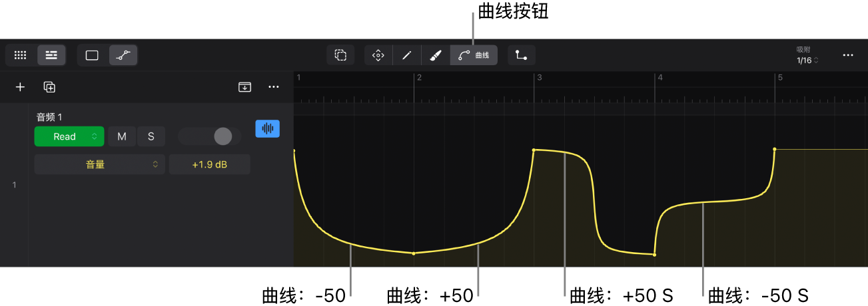Image resolution: width=868 pixels, height=306 pixels.
Task: Mute track 音频 1 with M
Action: 122,136
